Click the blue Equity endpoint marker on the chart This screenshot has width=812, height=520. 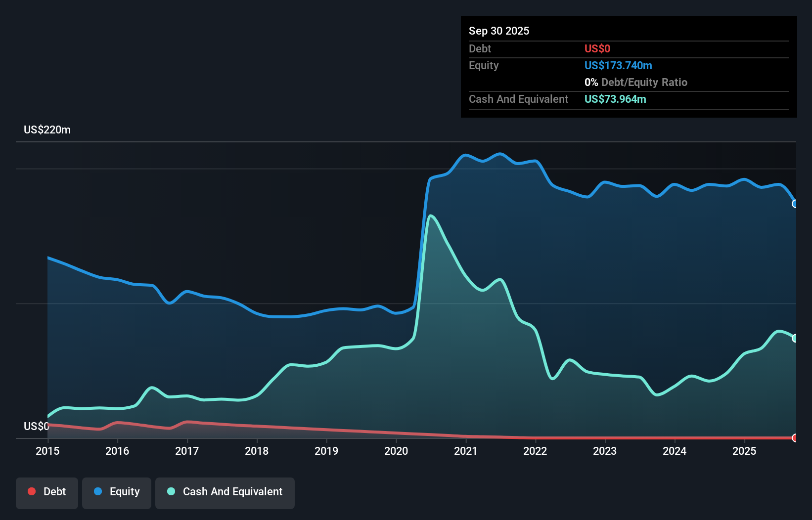pos(795,203)
